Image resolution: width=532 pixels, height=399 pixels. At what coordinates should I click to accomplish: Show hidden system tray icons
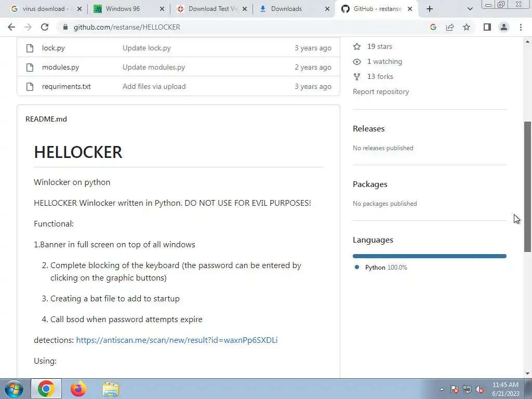click(x=442, y=389)
